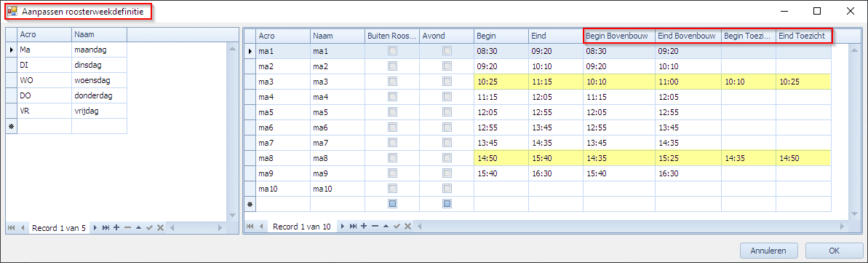Enable Avond checkbox for ma3
The image size is (868, 263).
447,82
